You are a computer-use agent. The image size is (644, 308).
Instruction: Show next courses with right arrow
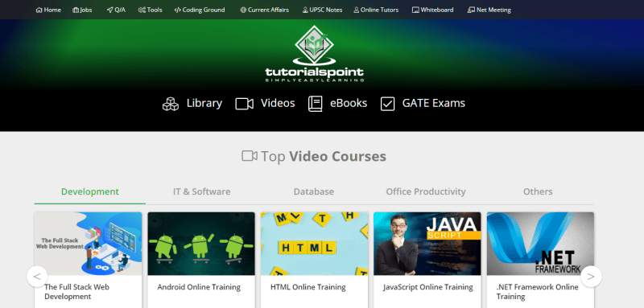pos(591,277)
